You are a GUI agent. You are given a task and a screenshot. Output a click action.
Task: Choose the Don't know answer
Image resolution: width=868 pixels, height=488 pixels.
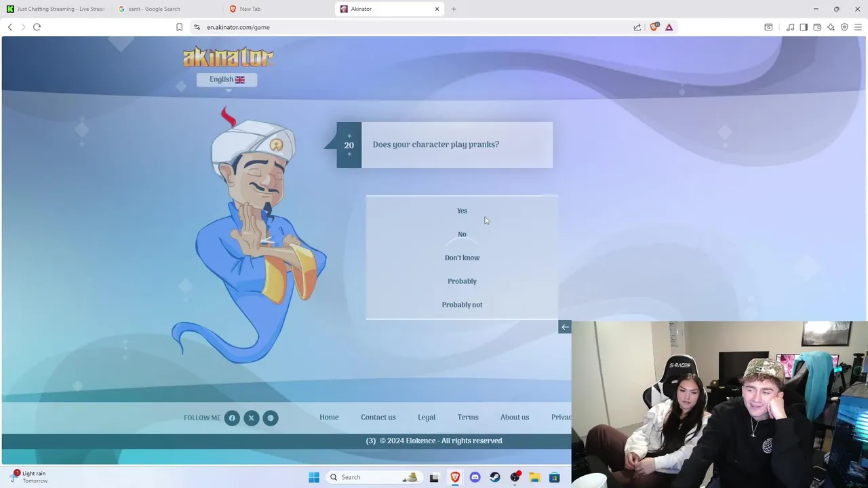(x=462, y=258)
